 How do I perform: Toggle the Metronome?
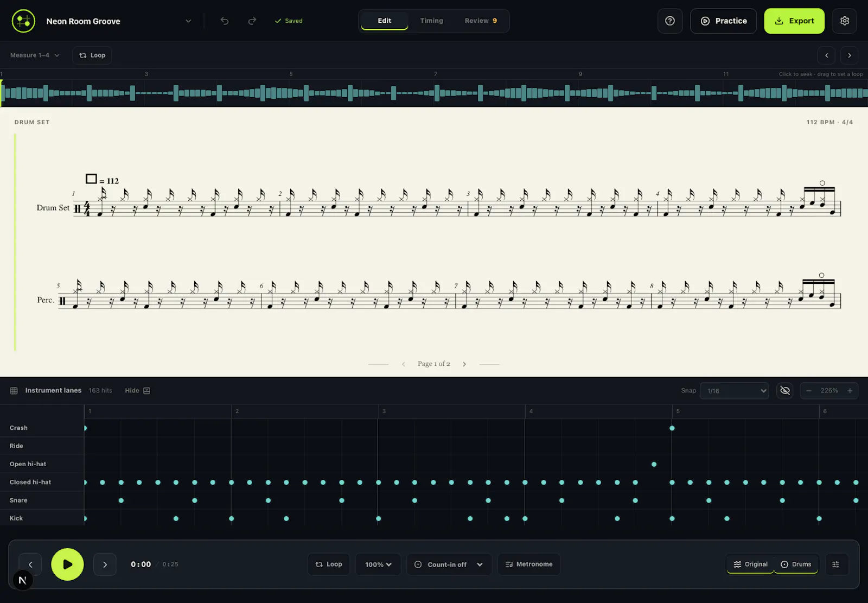pyautogui.click(x=529, y=564)
